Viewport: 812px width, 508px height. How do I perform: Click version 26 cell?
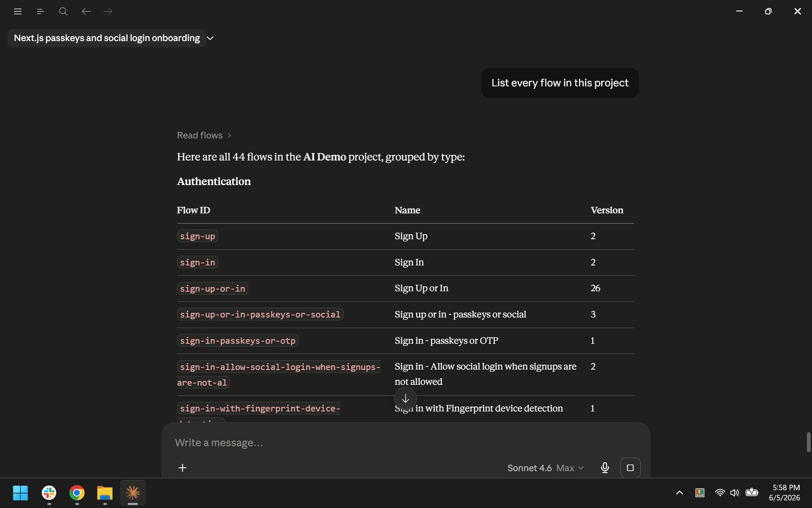[595, 288]
